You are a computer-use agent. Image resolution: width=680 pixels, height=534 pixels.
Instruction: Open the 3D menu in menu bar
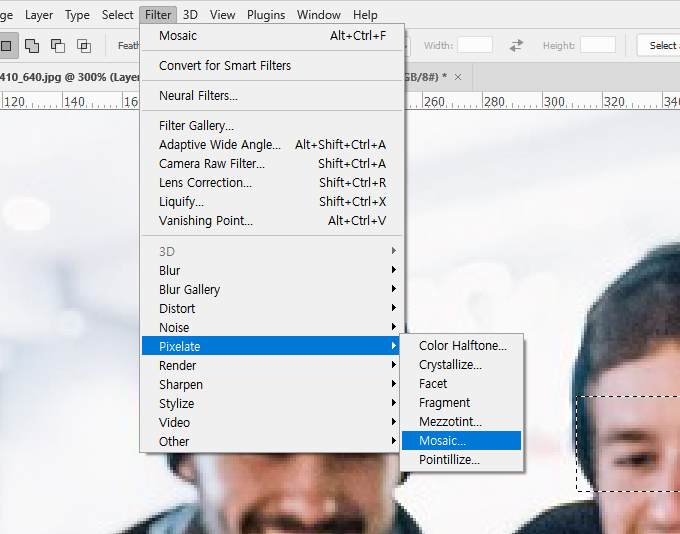(190, 15)
